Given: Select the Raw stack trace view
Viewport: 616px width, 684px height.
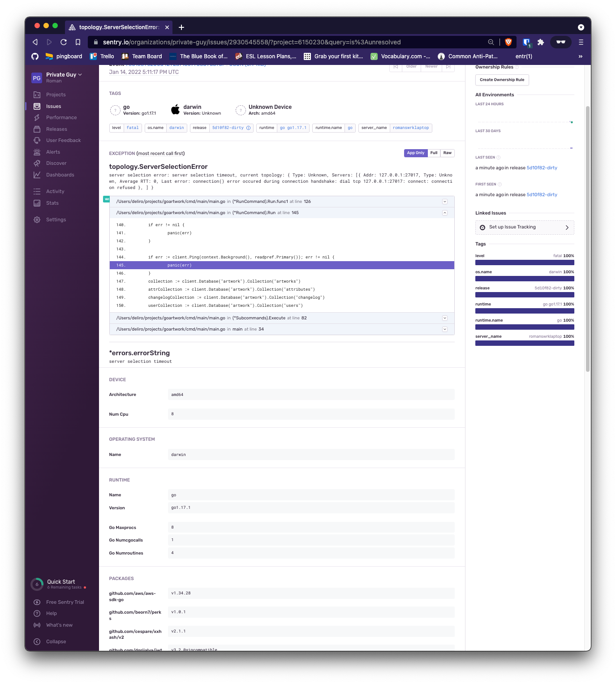Looking at the screenshot, I should [x=448, y=153].
